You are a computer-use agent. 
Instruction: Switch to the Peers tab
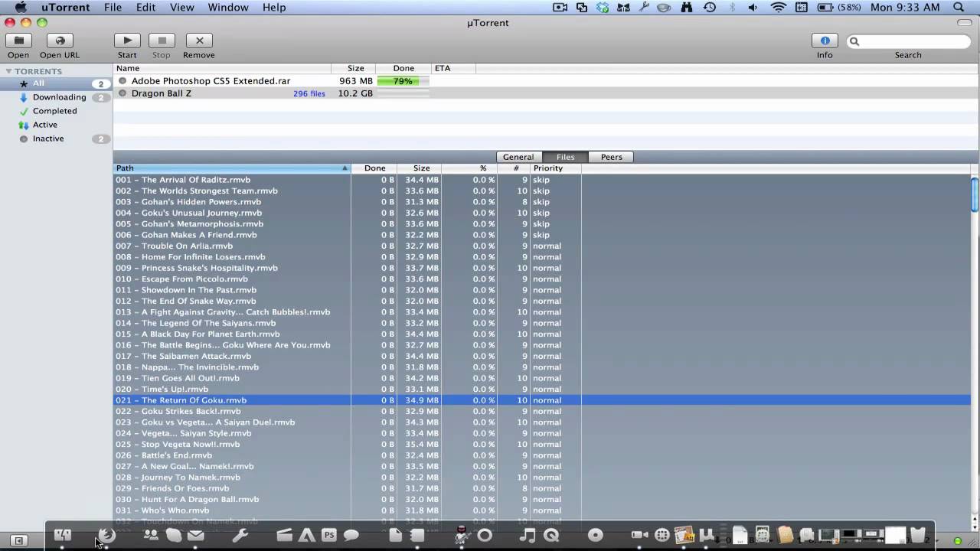(x=611, y=157)
